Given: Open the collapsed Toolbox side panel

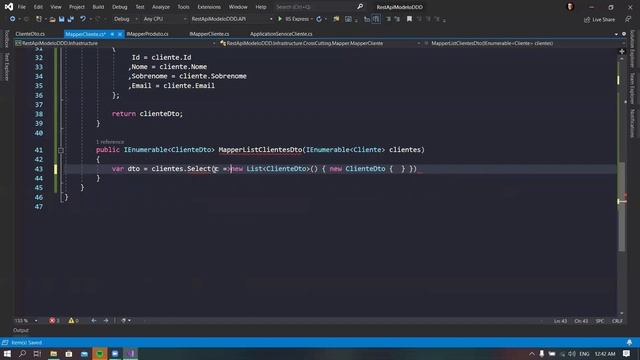Looking at the screenshot, I should [x=7, y=39].
